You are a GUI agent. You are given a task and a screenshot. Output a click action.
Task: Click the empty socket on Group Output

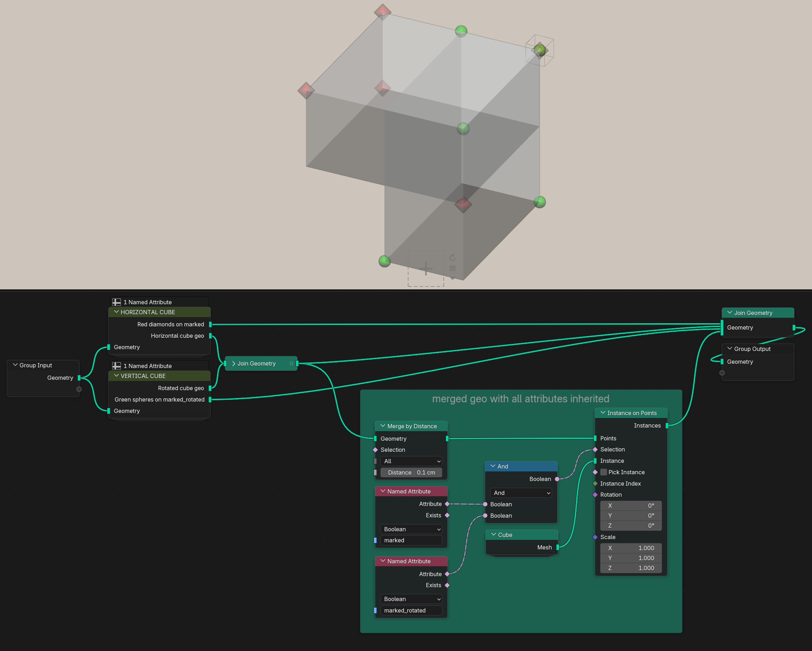[x=722, y=373]
